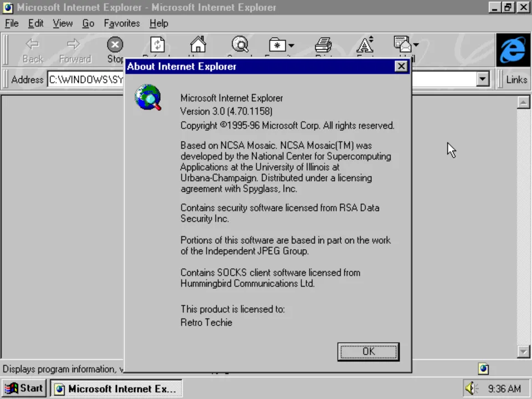Open the Go menu
The height and width of the screenshot is (399, 532).
[x=88, y=23]
